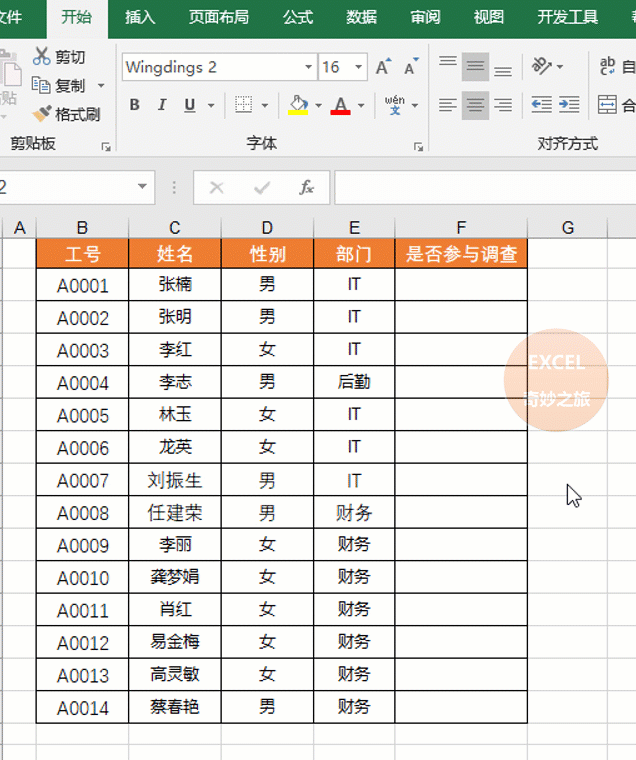Open font (字体) dialog launcher
Screen dimensions: 636x760
click(418, 147)
